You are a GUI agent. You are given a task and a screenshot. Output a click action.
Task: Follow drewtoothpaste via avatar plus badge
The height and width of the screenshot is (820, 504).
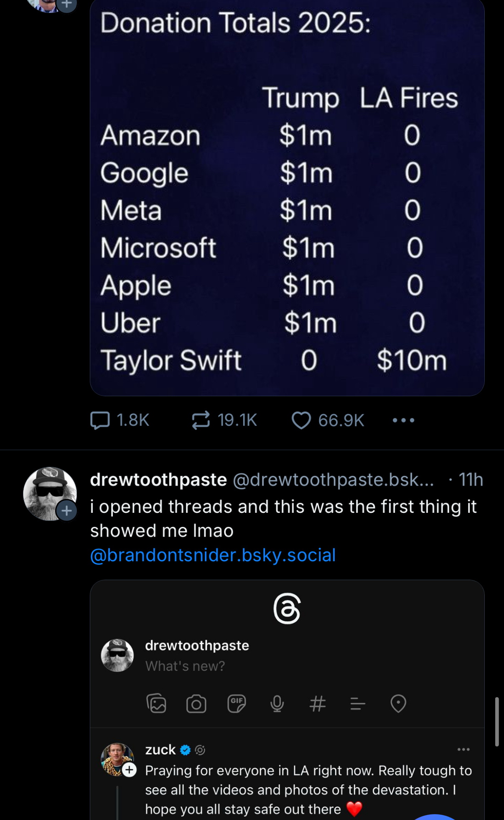point(67,511)
